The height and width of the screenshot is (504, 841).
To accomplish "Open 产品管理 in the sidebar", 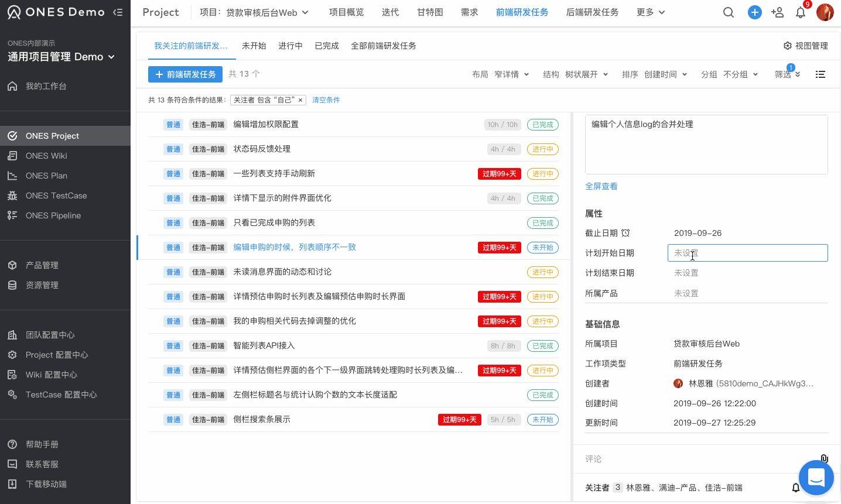I will coord(42,265).
